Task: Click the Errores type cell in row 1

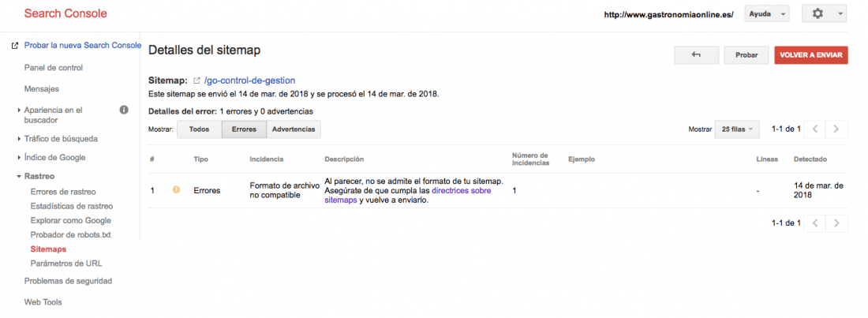Action: pyautogui.click(x=207, y=191)
